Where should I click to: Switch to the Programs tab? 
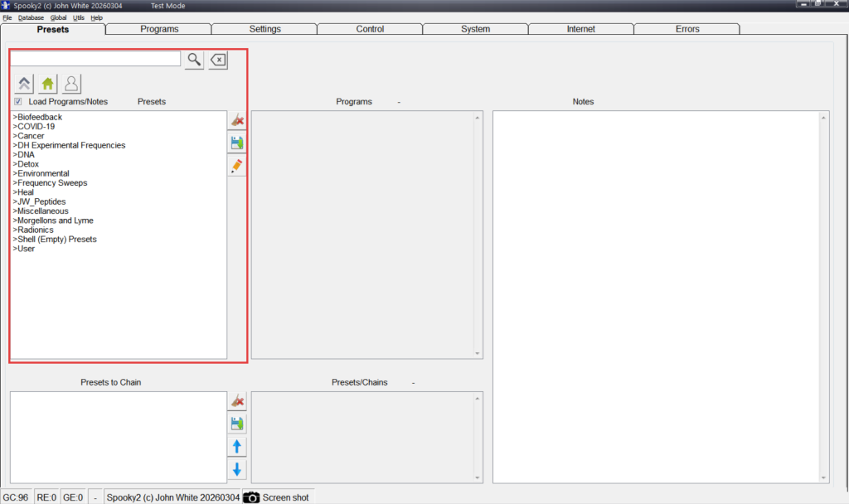pos(159,29)
